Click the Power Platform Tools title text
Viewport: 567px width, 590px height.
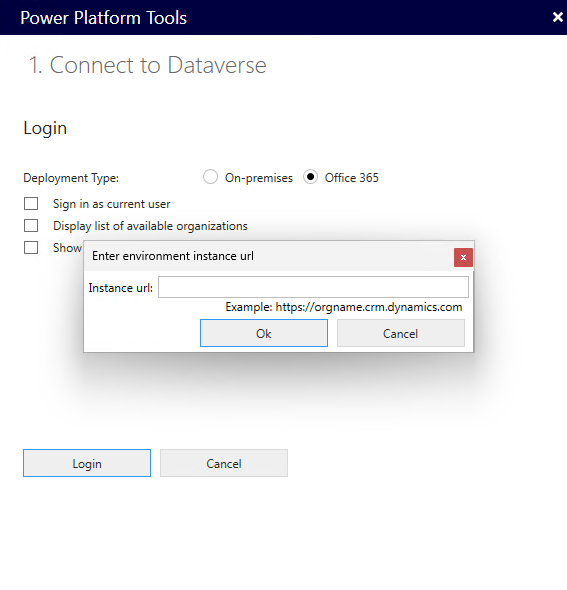(x=103, y=18)
